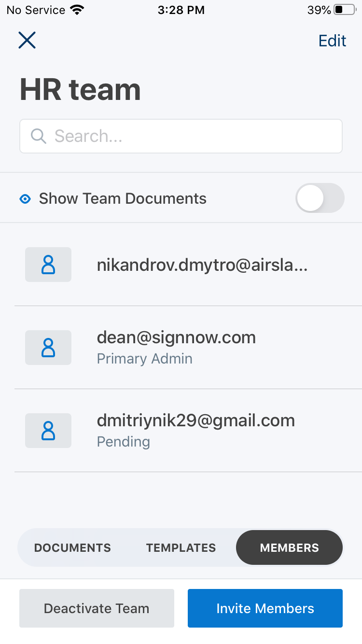Close the HR team screen with X
Screen dimensions: 362x644
[x=27, y=40]
